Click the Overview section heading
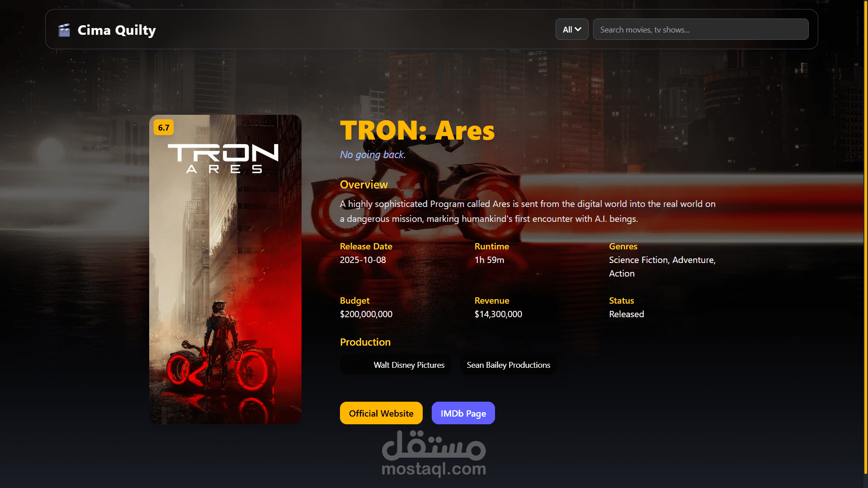Image resolution: width=868 pixels, height=488 pixels. (x=364, y=184)
